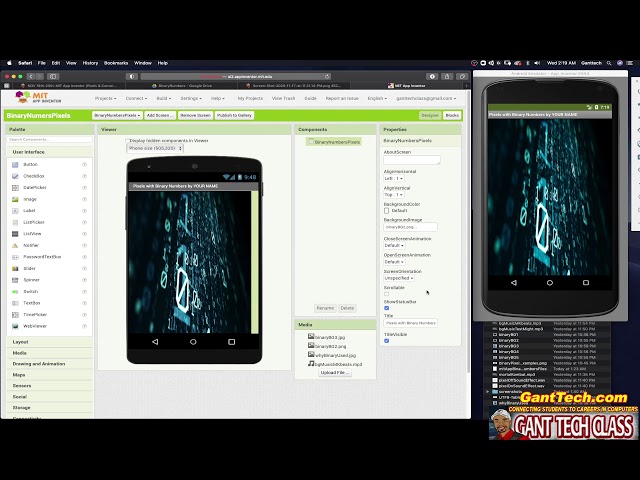
Task: Click the MIT App Inventor logo
Action: point(38,97)
